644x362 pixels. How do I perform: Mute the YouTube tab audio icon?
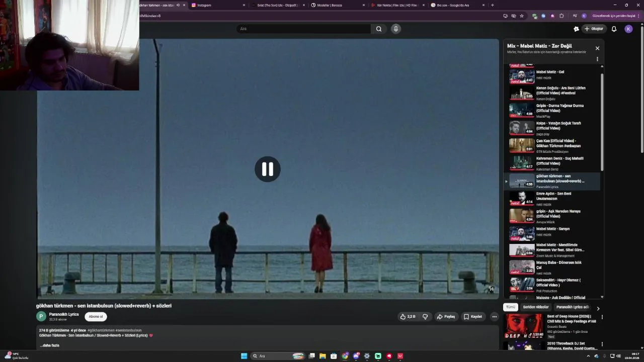178,5
